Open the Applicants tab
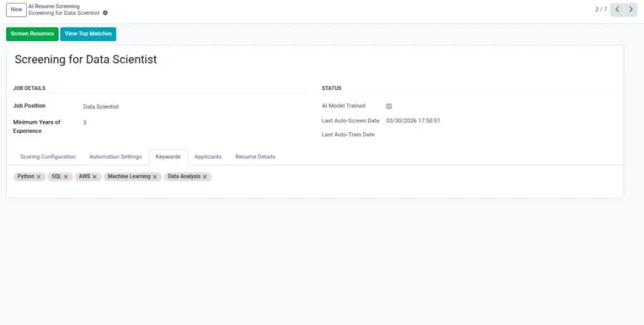The height and width of the screenshot is (325, 644). (x=208, y=157)
